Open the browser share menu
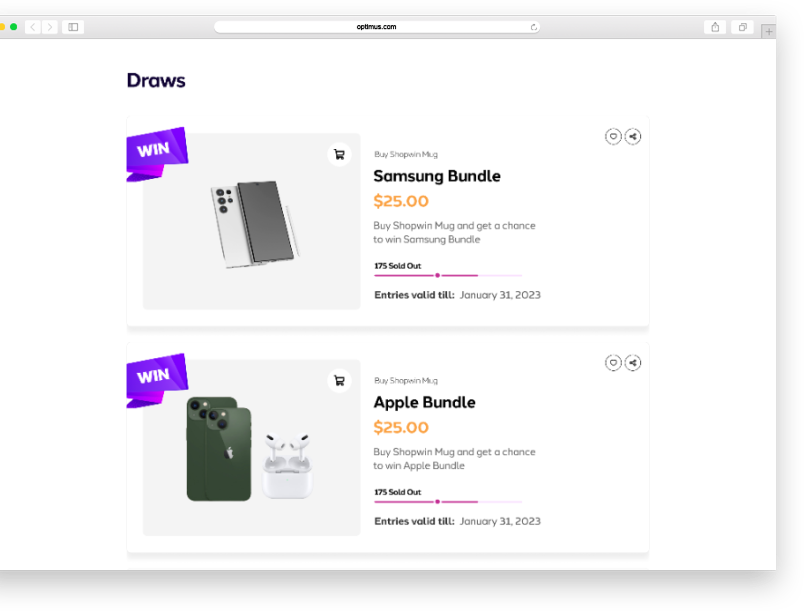This screenshot has width=804, height=612. 715,27
